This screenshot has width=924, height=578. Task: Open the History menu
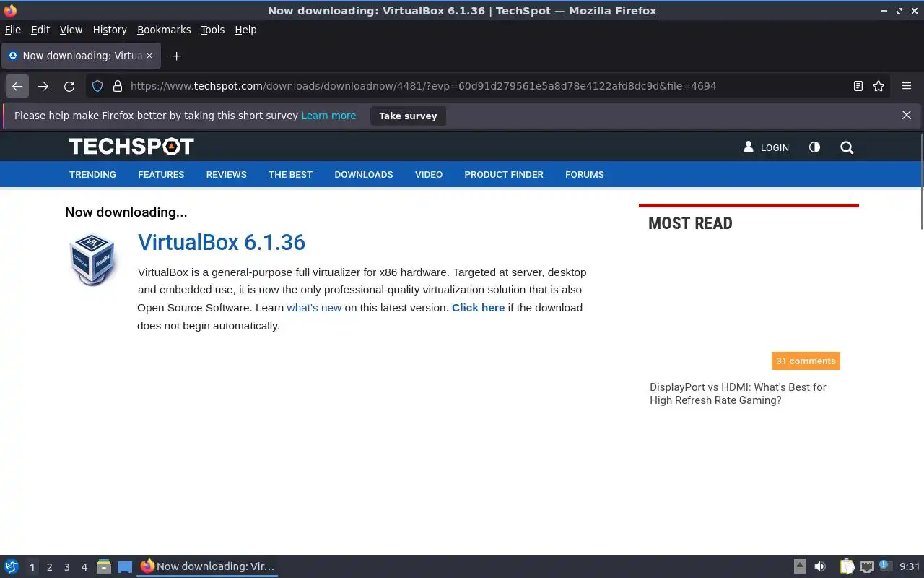[110, 30]
